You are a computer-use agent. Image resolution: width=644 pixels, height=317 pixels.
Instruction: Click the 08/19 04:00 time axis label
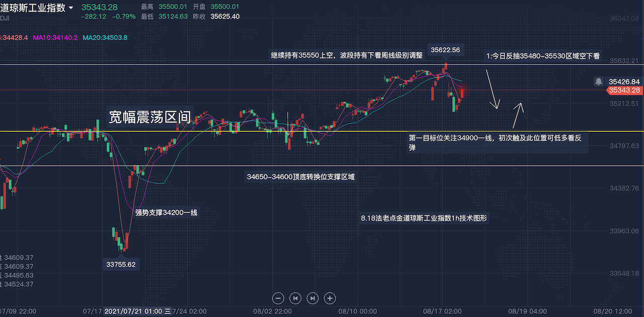pyautogui.click(x=527, y=311)
